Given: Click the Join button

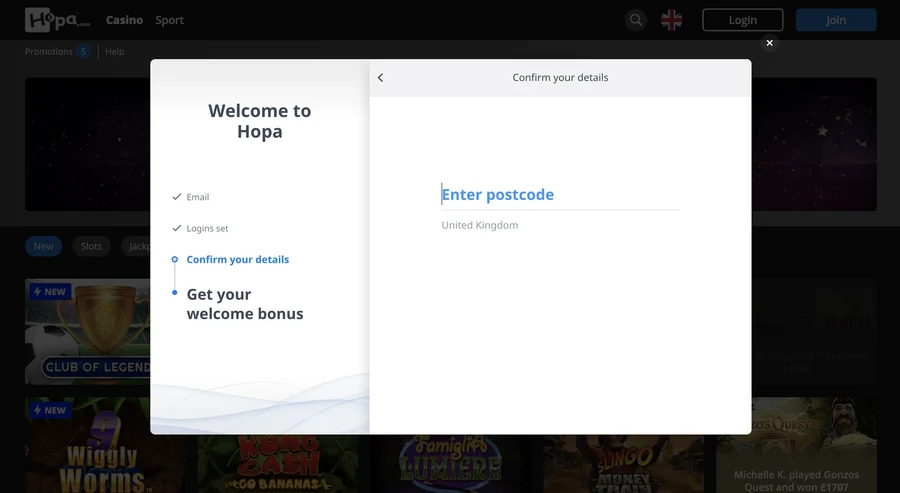Looking at the screenshot, I should point(836,20).
